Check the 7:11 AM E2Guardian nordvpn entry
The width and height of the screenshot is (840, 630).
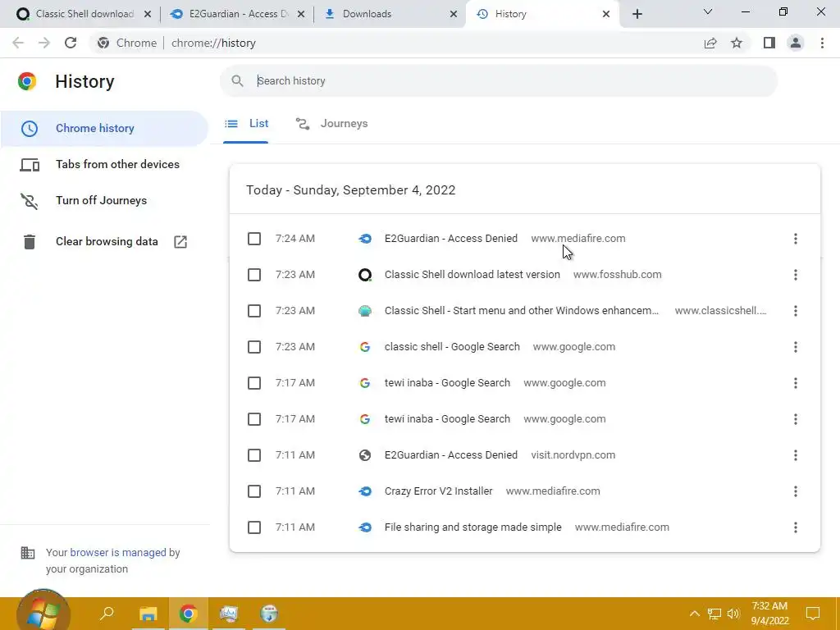254,455
